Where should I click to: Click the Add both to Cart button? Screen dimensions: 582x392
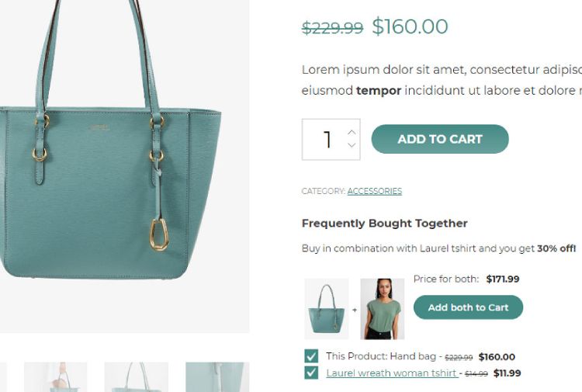468,307
